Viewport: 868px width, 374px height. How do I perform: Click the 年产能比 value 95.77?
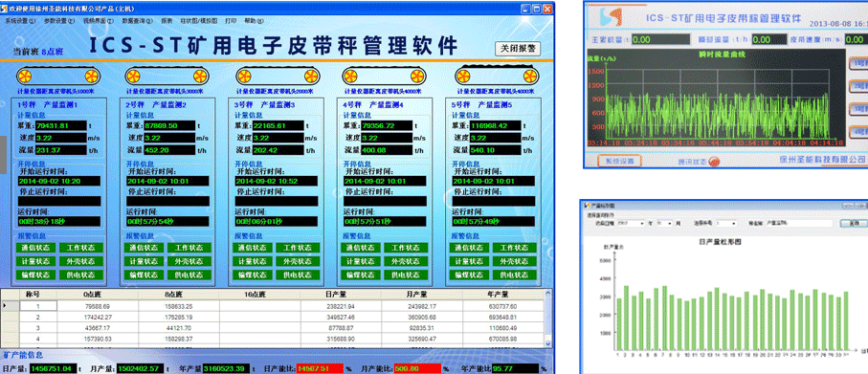[x=515, y=369]
